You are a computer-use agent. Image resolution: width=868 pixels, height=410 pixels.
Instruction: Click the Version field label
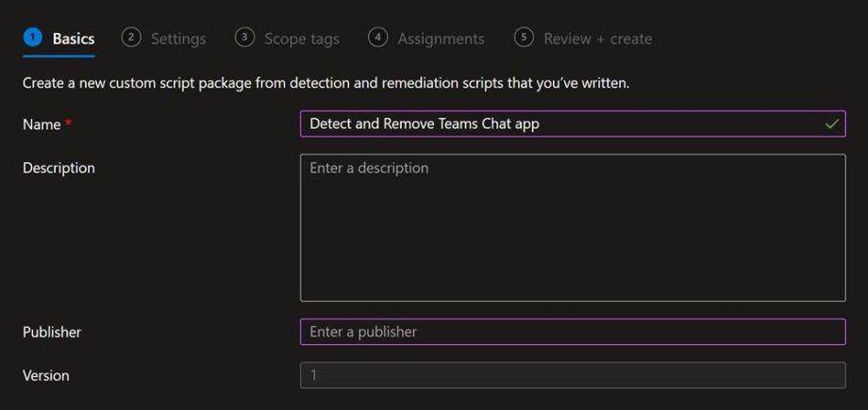[45, 375]
